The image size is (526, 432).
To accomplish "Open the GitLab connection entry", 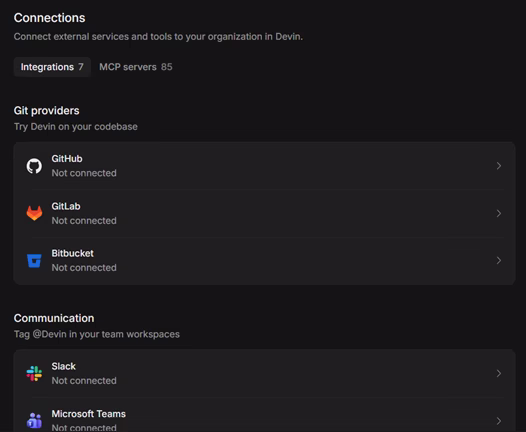I will pos(264,213).
